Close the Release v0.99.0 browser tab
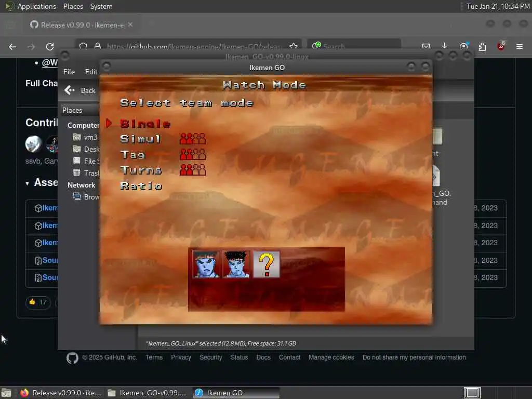The image size is (532, 399). pyautogui.click(x=130, y=25)
